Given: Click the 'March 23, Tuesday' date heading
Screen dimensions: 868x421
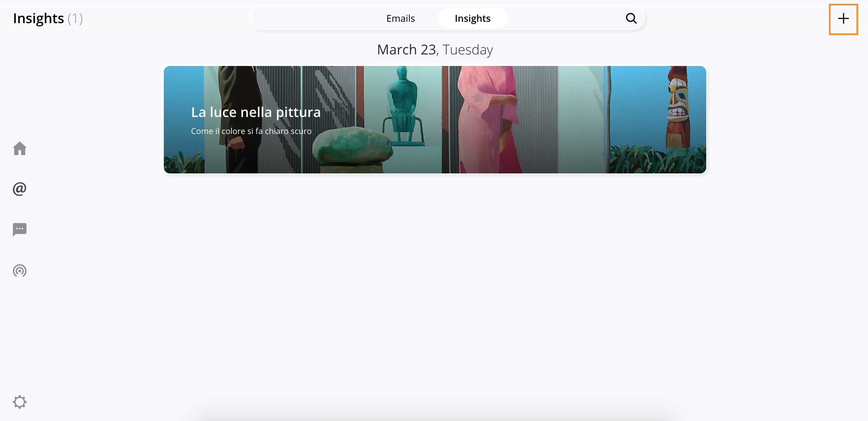Looking at the screenshot, I should coord(435,50).
